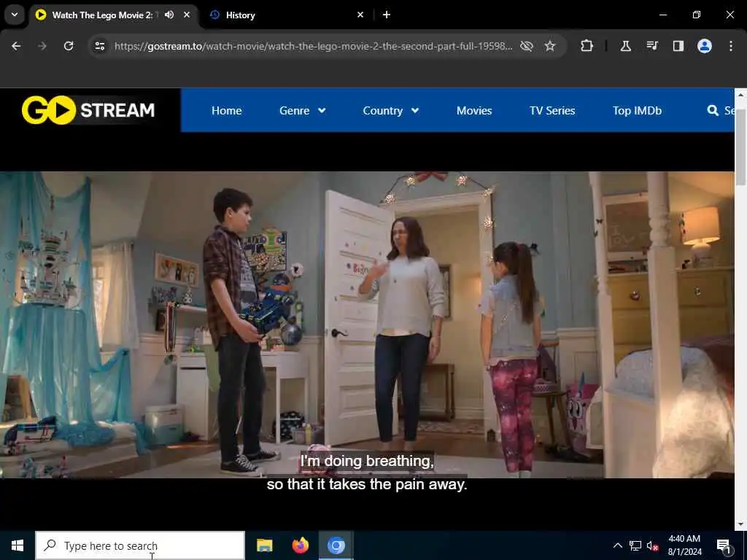Open Chrome three-dot menu
The image size is (747, 560).
pyautogui.click(x=731, y=46)
